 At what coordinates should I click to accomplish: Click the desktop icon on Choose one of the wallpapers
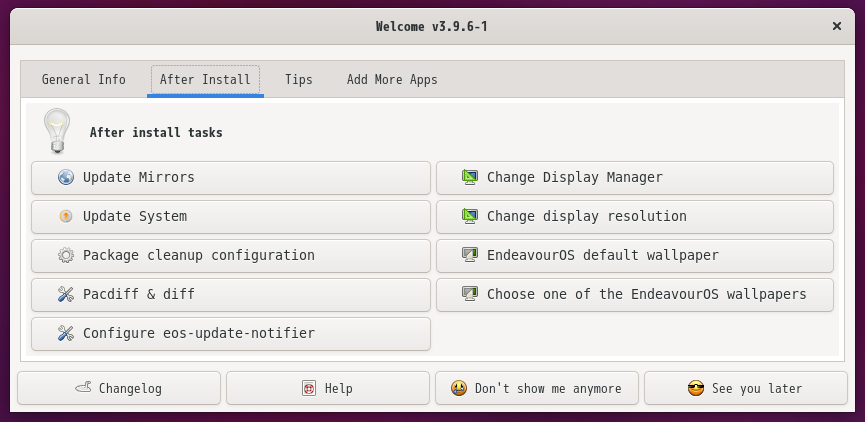click(469, 294)
